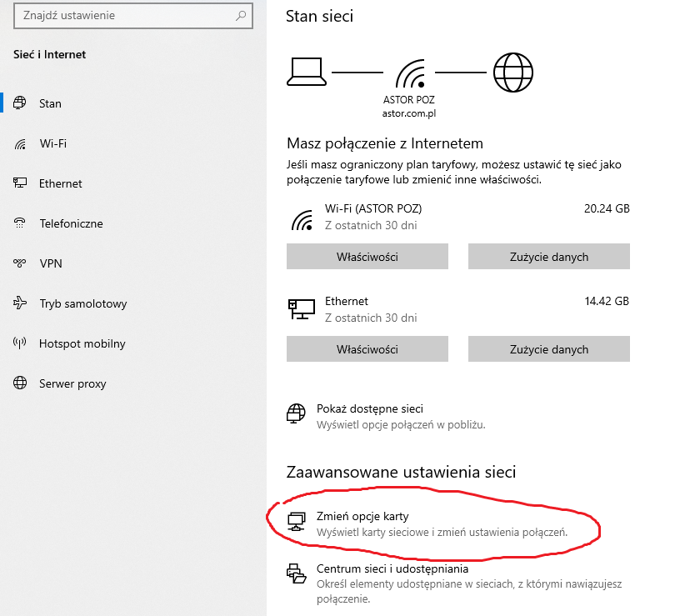The height and width of the screenshot is (616, 675).
Task: Click the Telefoniczne dial-up icon
Action: click(x=20, y=223)
